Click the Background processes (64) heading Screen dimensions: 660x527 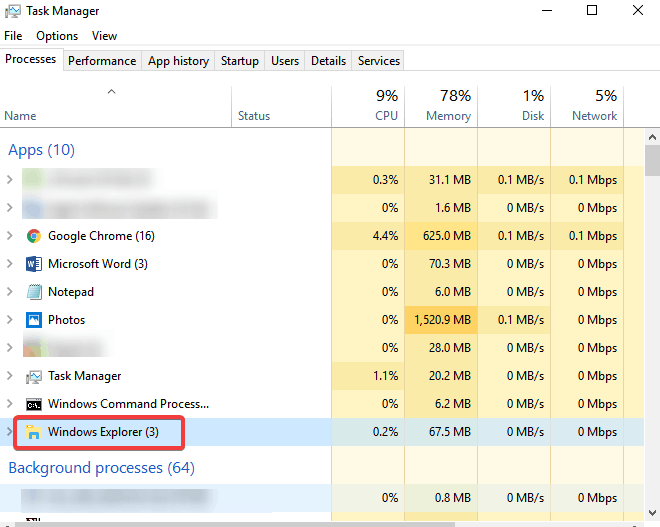click(101, 468)
